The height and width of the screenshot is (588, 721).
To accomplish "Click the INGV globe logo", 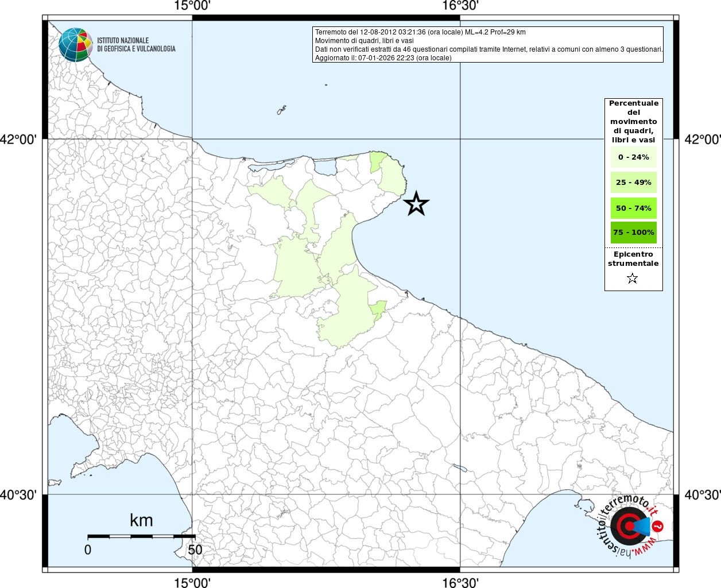I will (76, 45).
